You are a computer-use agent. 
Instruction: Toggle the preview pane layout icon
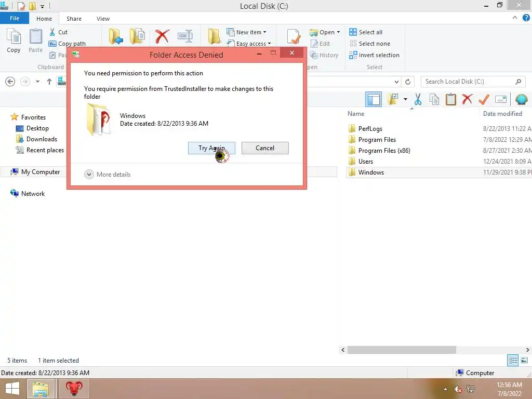pos(373,99)
